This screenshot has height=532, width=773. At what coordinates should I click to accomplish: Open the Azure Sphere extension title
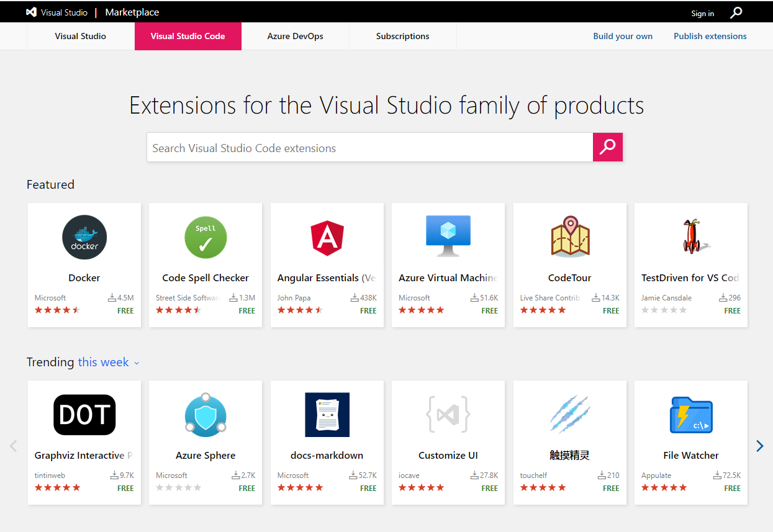(x=206, y=455)
